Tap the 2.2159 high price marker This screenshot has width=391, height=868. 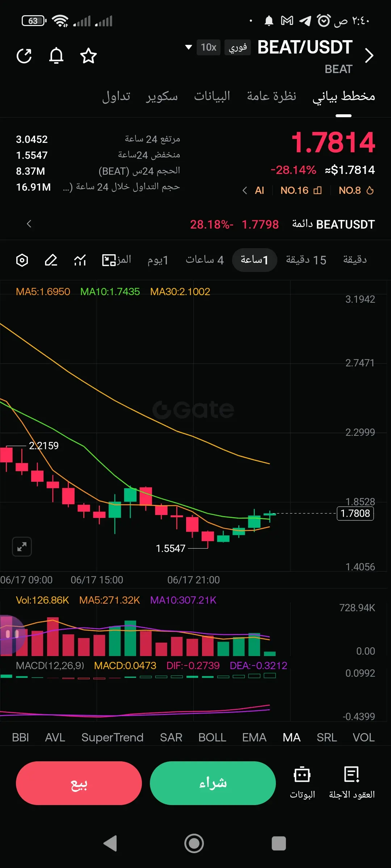44,446
